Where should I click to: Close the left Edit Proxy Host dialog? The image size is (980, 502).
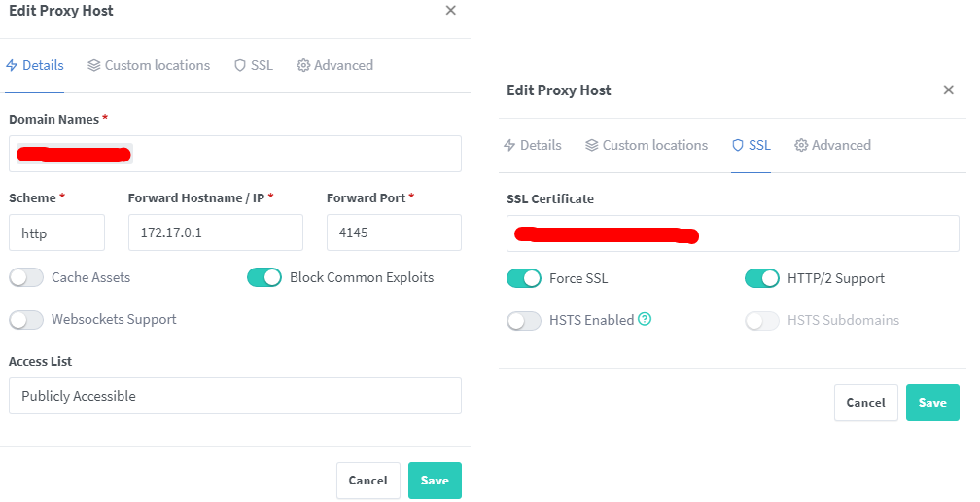click(x=450, y=11)
